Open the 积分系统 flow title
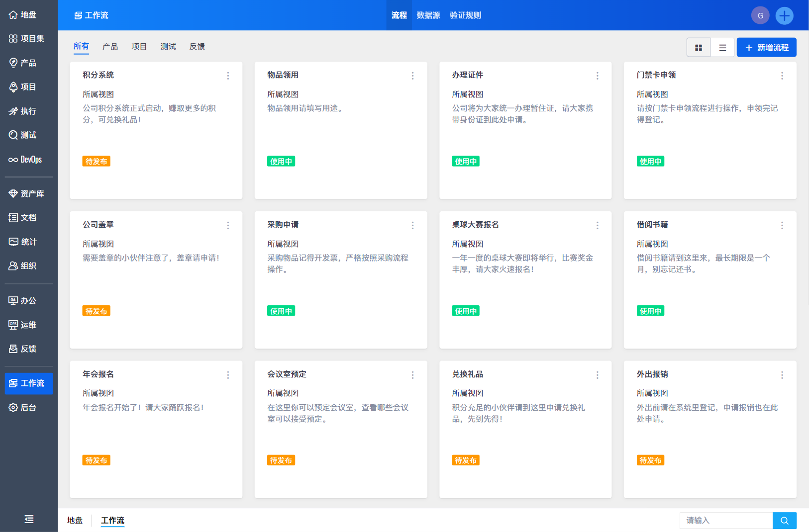The image size is (809, 532). (98, 75)
